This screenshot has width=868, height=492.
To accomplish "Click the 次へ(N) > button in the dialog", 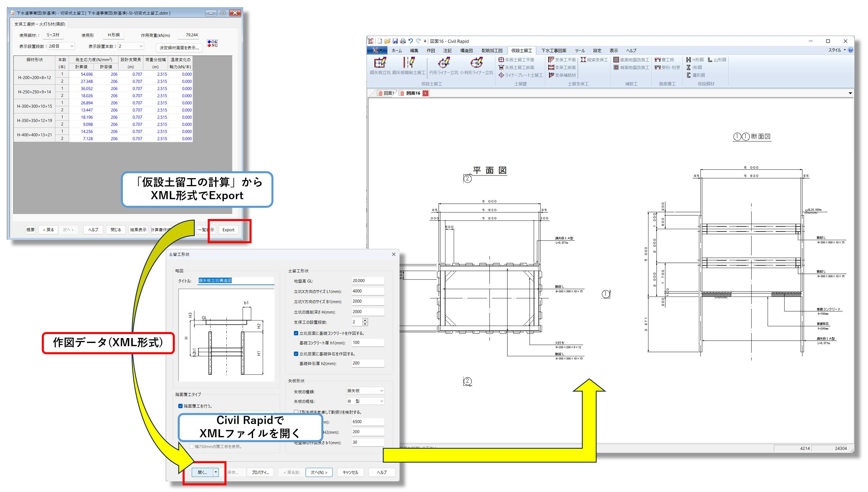I will 319,472.
